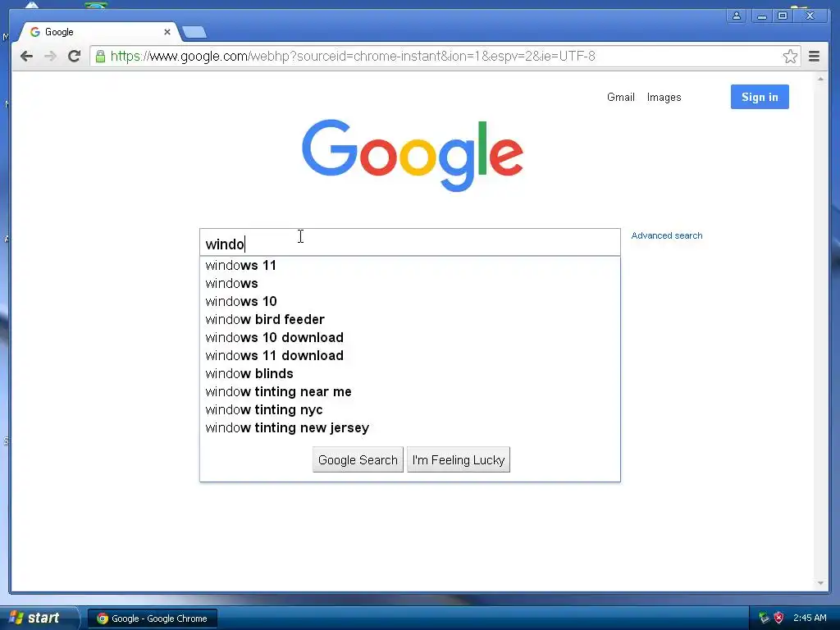Open a new tab

point(194,33)
